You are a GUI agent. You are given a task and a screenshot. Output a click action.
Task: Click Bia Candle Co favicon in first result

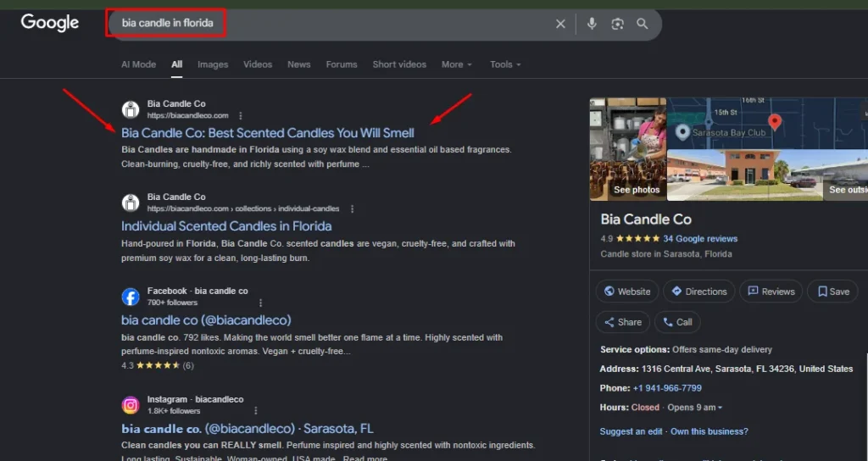point(131,109)
